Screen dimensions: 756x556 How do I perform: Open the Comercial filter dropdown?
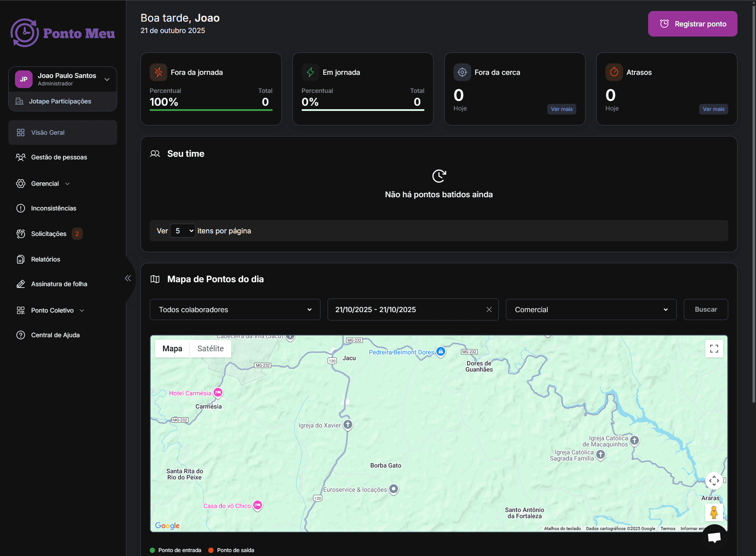pyautogui.click(x=591, y=309)
